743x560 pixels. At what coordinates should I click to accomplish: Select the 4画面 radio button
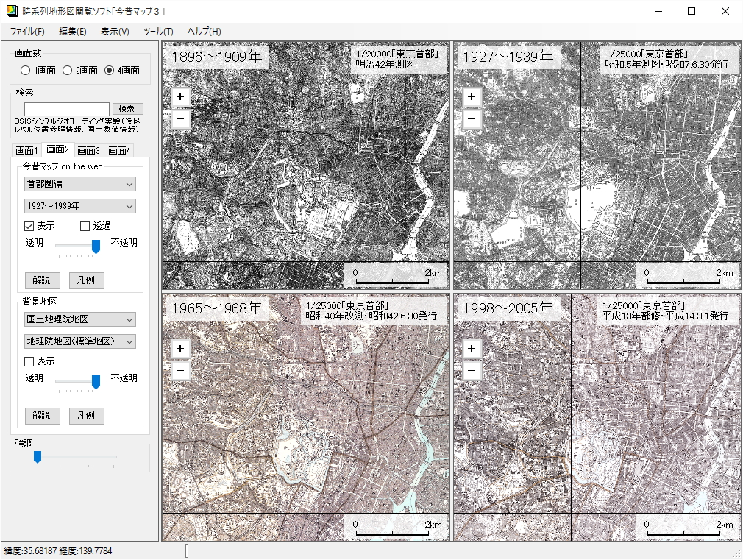(x=122, y=70)
